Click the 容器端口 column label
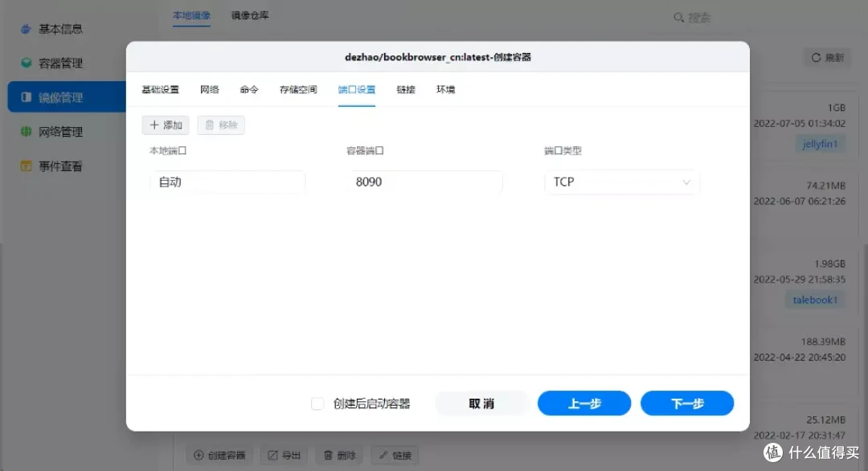 [x=366, y=150]
